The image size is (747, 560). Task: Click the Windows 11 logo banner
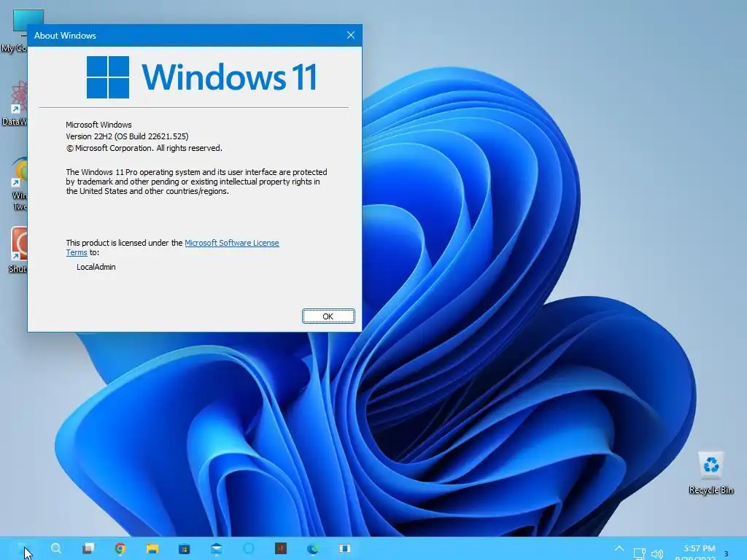pos(201,77)
